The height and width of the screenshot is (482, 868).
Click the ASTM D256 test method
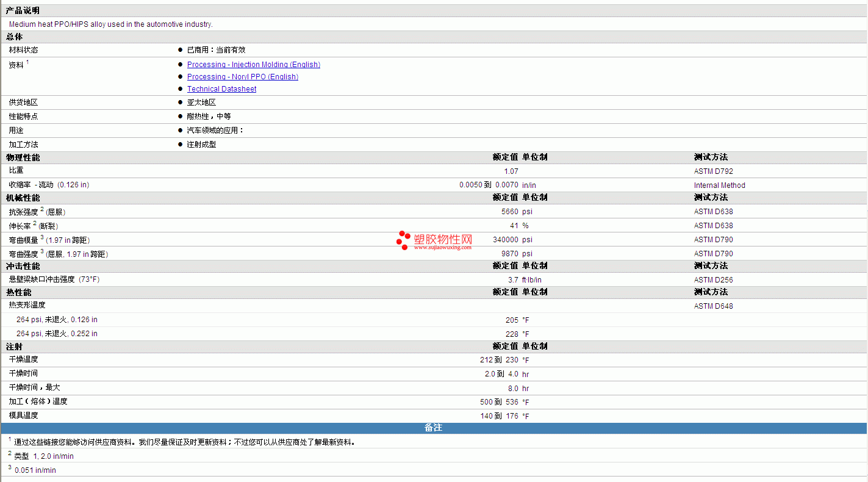coord(714,280)
